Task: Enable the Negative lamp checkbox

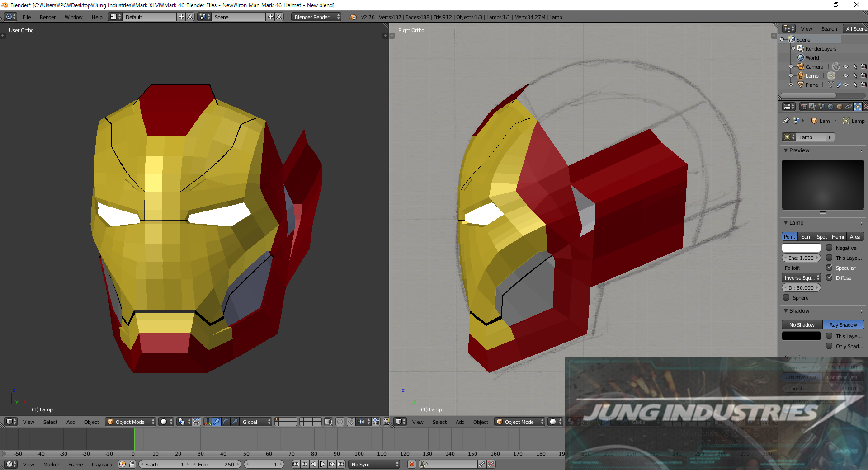Action: 830,248
